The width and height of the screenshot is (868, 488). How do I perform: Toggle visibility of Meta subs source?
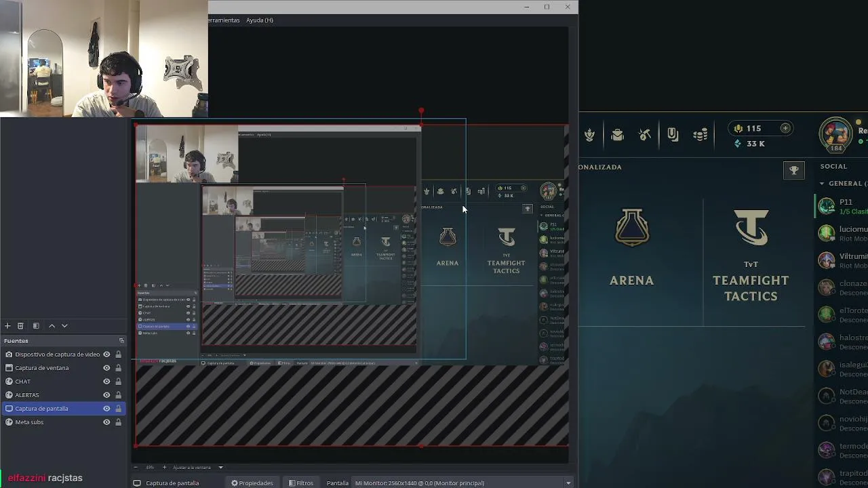(x=106, y=422)
